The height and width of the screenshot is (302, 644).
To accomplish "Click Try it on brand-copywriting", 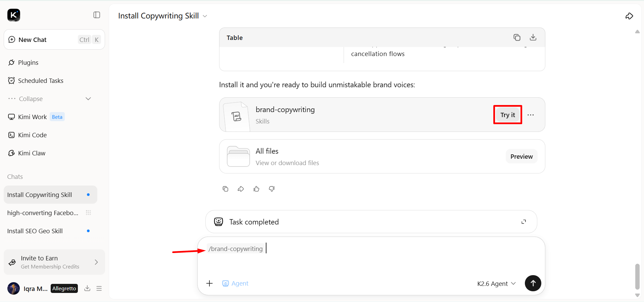I will [x=508, y=115].
